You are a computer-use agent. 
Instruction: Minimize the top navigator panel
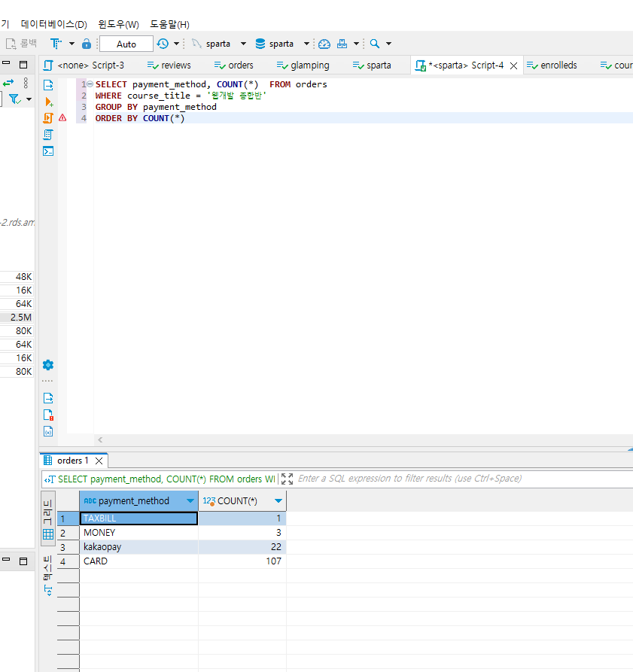pyautogui.click(x=6, y=63)
